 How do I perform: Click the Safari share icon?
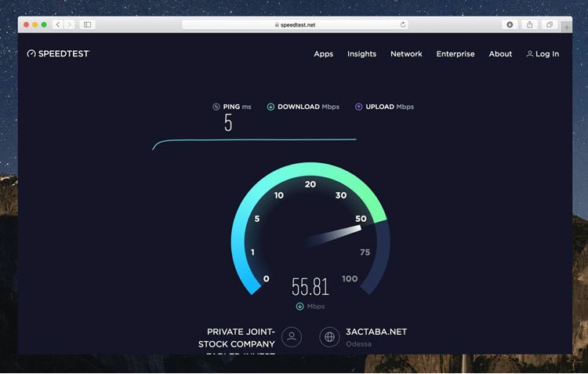click(x=530, y=25)
